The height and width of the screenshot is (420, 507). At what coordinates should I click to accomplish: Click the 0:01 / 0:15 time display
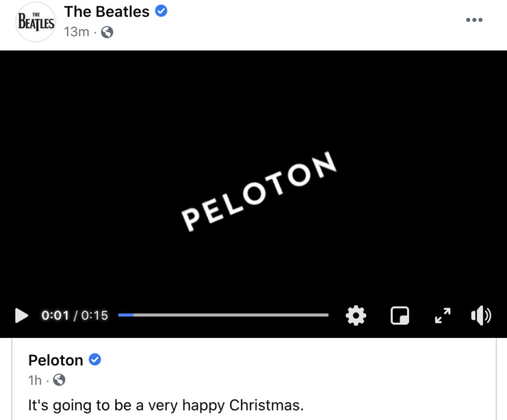75,315
